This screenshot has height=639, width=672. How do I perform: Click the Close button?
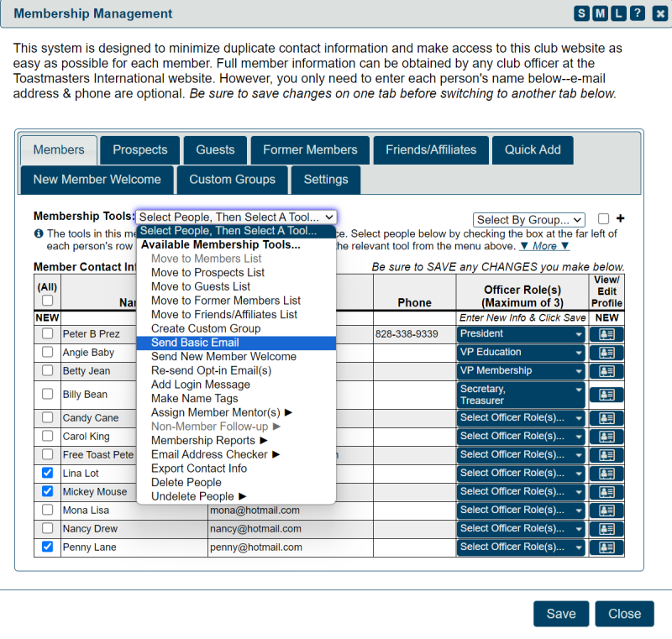(x=624, y=614)
